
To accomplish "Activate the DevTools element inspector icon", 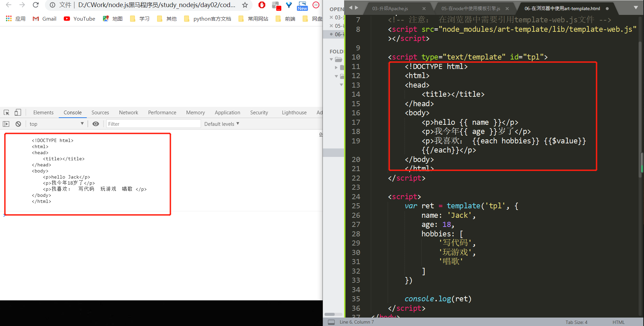I will pyautogui.click(x=6, y=113).
